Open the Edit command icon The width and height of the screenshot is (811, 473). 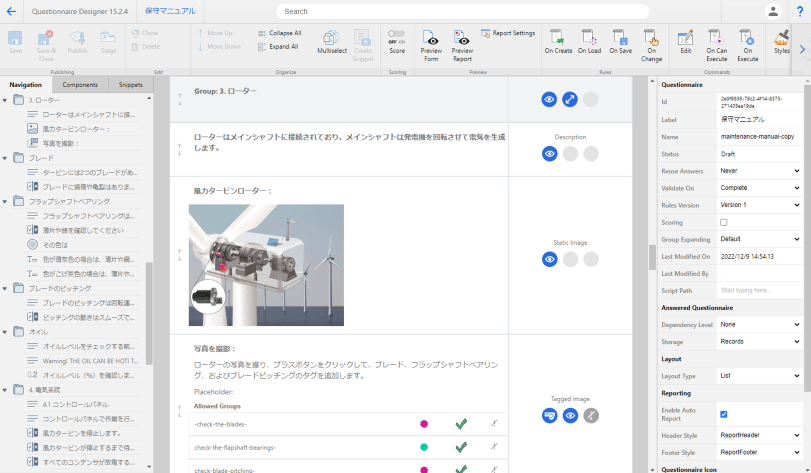685,37
